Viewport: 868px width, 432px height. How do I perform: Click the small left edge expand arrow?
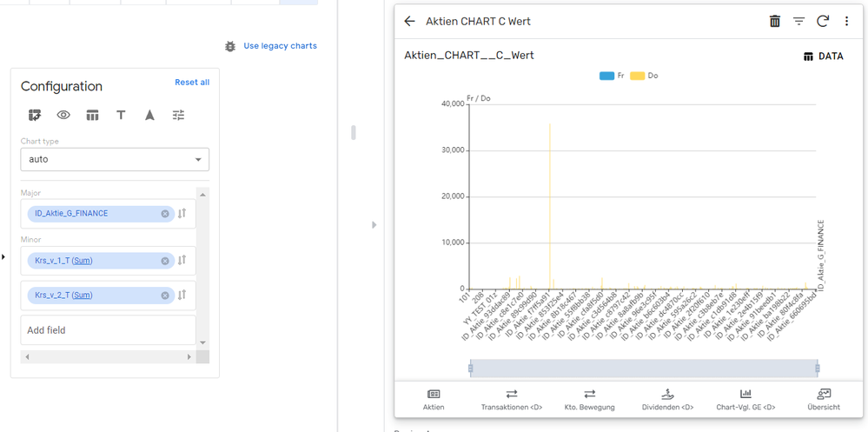pyautogui.click(x=3, y=257)
